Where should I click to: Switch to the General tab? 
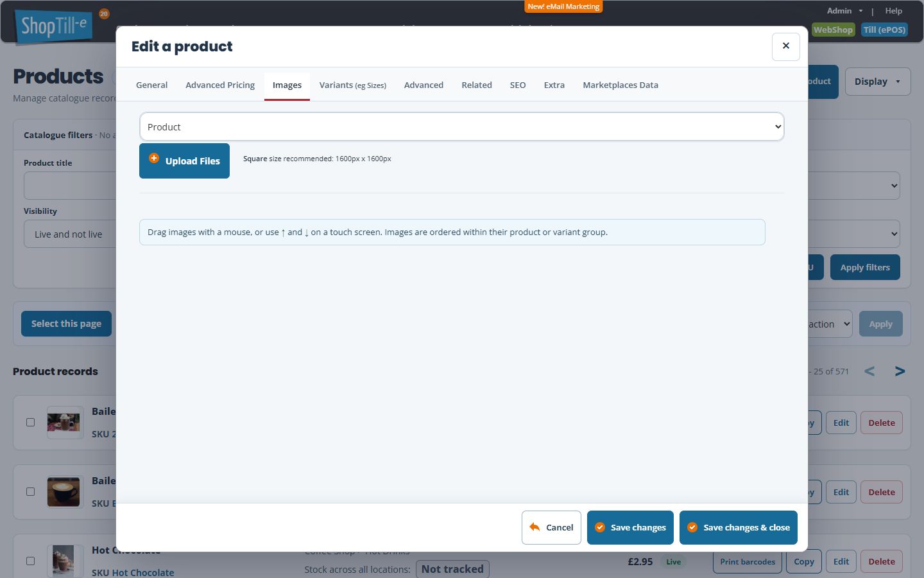click(151, 85)
